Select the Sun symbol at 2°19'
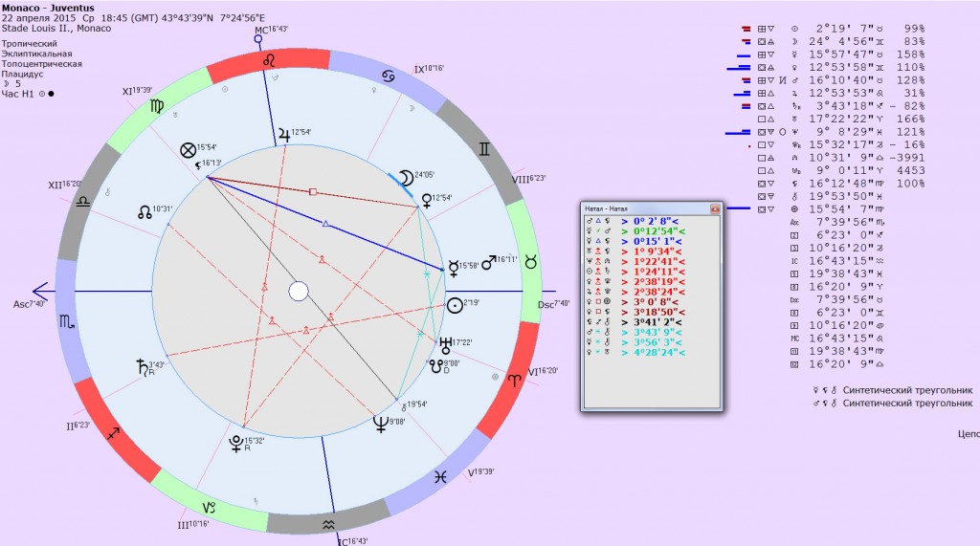 coord(455,305)
